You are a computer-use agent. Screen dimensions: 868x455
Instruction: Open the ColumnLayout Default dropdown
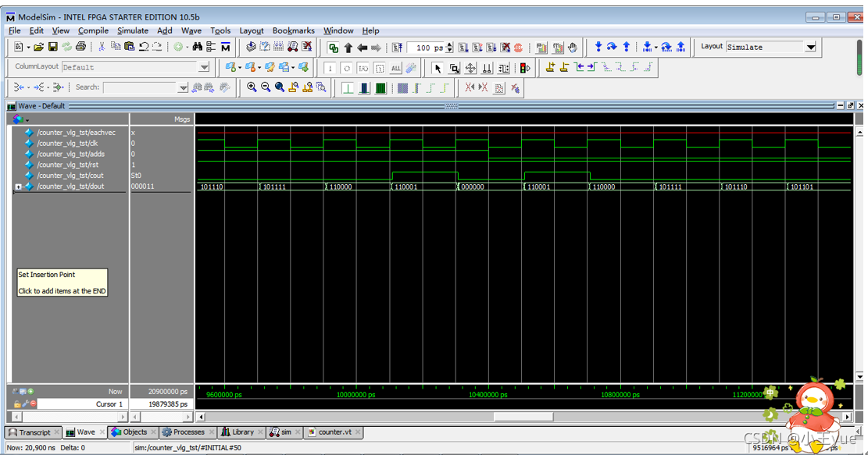tap(204, 67)
